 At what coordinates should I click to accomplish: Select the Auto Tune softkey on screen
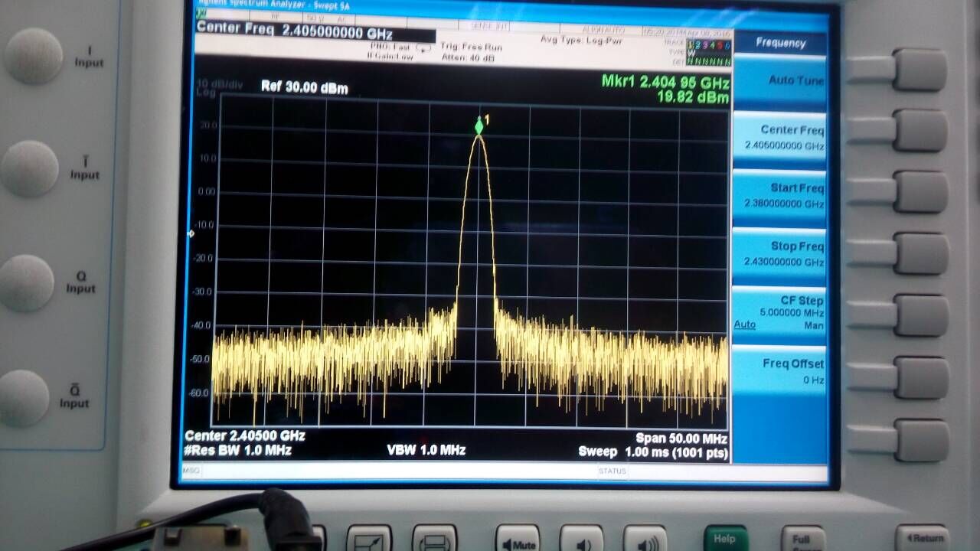tap(779, 82)
